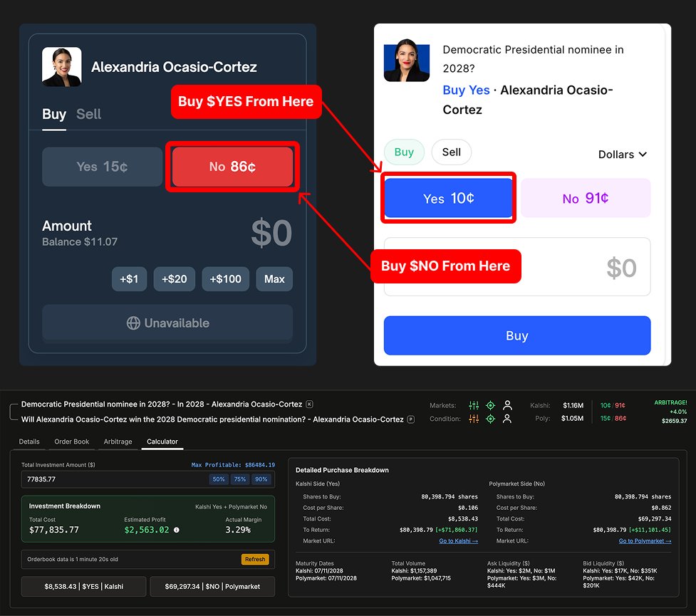
Task: Click the Total Investment Amount input field
Action: click(x=148, y=479)
